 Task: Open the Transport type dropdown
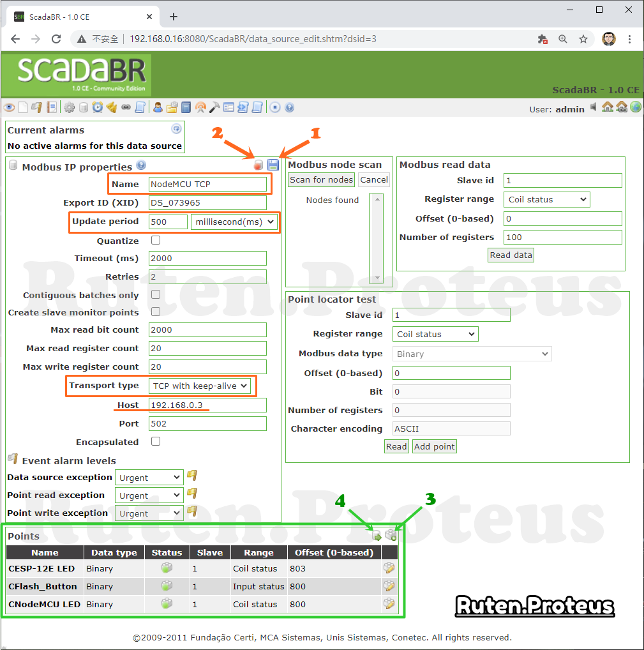tap(200, 386)
